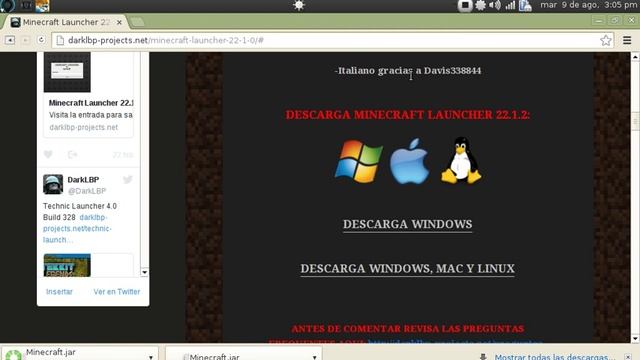Expand second Minecraft.jar download dropdown arrow
The width and height of the screenshot is (640, 360).
tap(315, 357)
